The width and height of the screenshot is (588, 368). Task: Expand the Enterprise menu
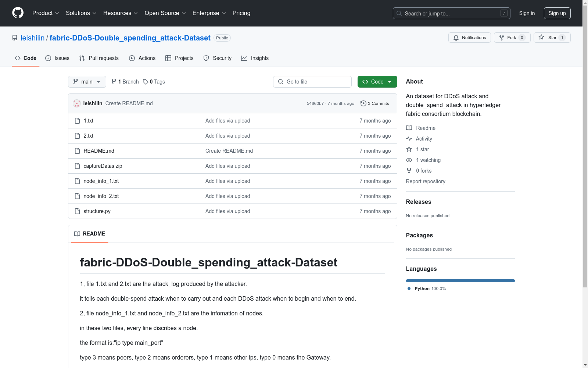click(x=209, y=13)
